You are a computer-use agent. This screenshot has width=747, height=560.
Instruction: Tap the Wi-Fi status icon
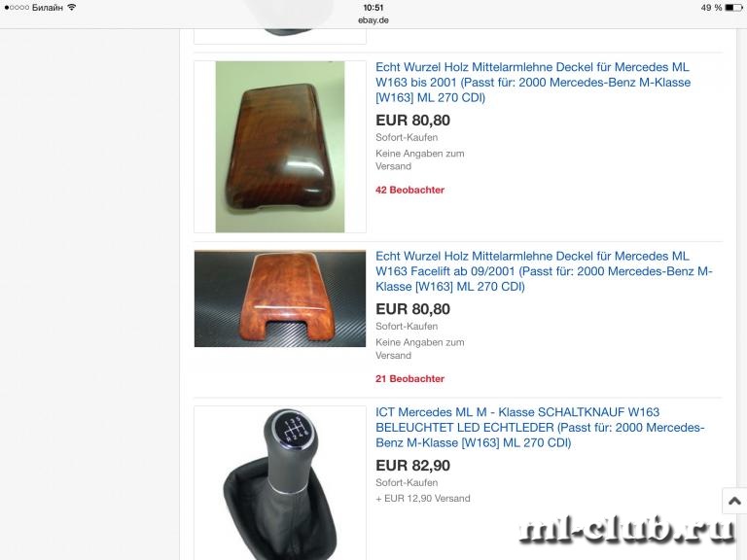pyautogui.click(x=72, y=7)
